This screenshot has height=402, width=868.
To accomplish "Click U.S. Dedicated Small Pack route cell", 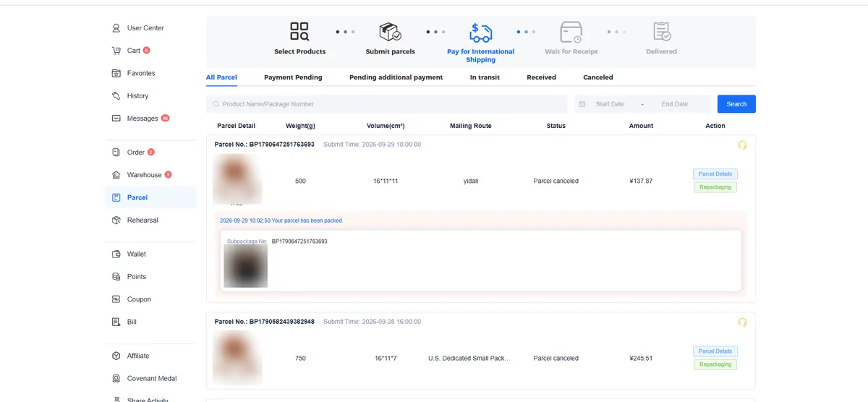I will pos(469,358).
